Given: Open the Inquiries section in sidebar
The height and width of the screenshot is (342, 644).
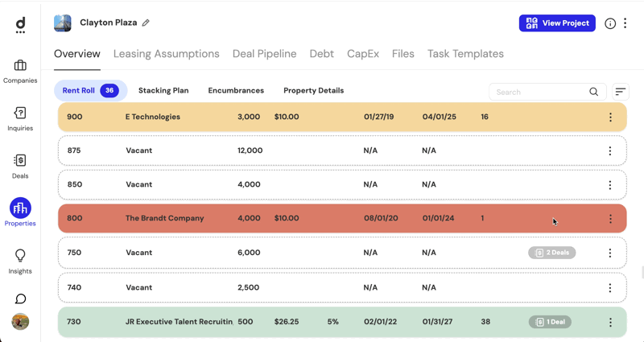Looking at the screenshot, I should 20,119.
